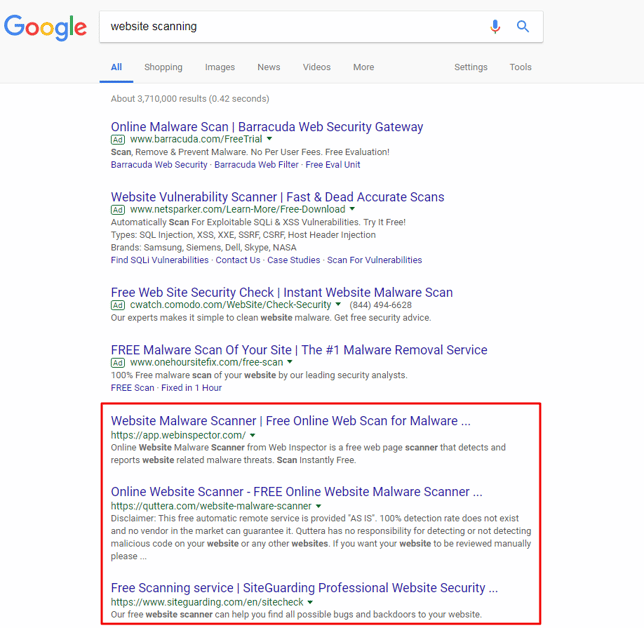Click Contact Us sitelink

(x=238, y=260)
